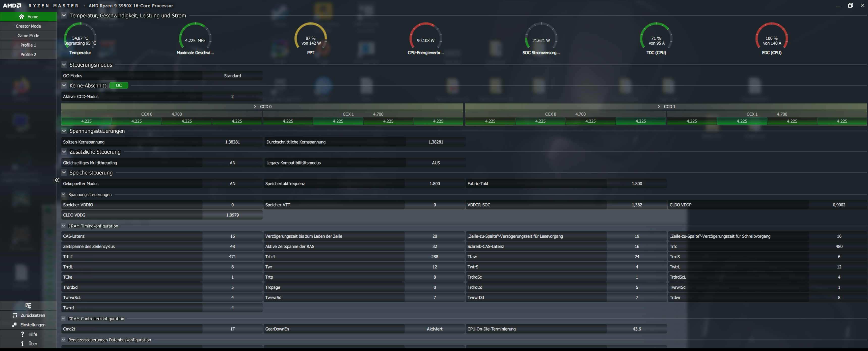Click the Hilfe question mark icon
868x351 pixels.
[x=22, y=334]
